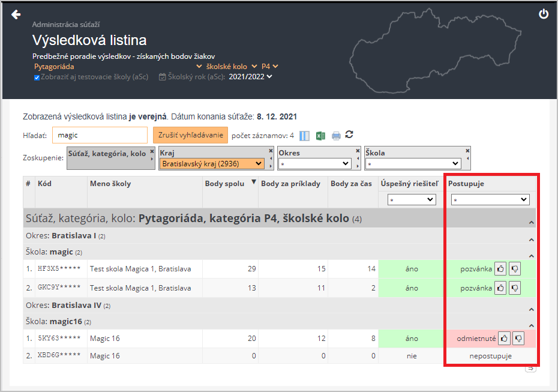Click Body spolu value 20
The image size is (558, 392).
tap(252, 339)
